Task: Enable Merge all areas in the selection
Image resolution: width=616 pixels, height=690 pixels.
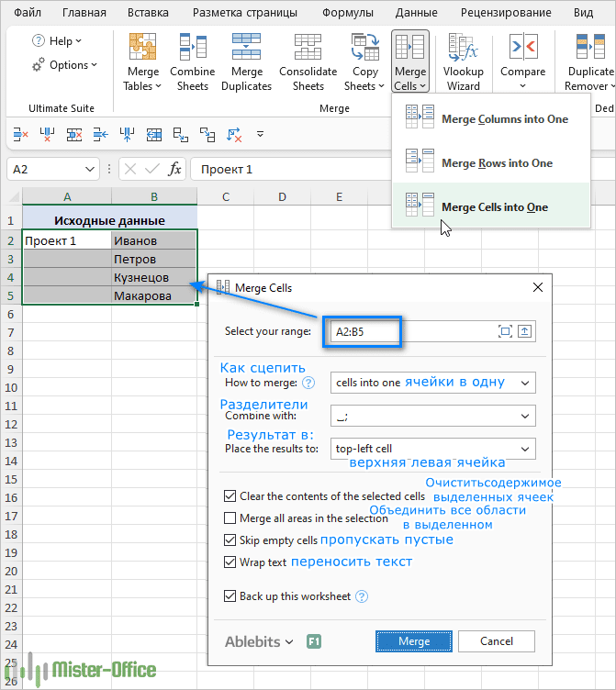Action: (x=230, y=517)
